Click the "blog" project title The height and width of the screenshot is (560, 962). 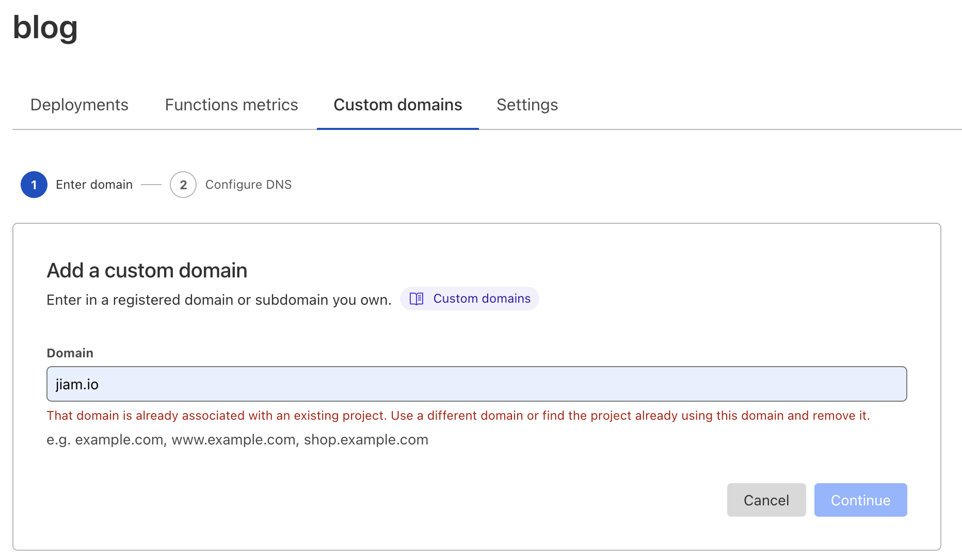[x=45, y=27]
